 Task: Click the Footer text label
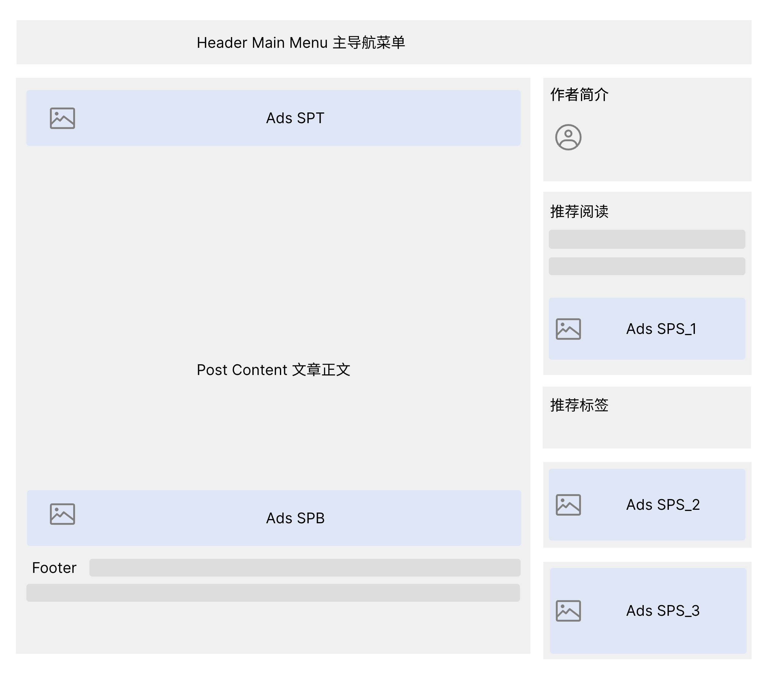click(54, 568)
